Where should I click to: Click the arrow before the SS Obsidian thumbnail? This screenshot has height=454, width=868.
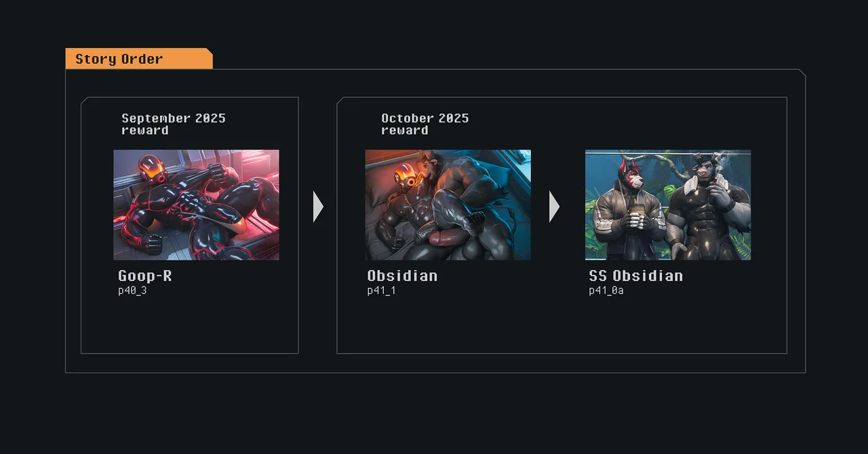(x=554, y=207)
